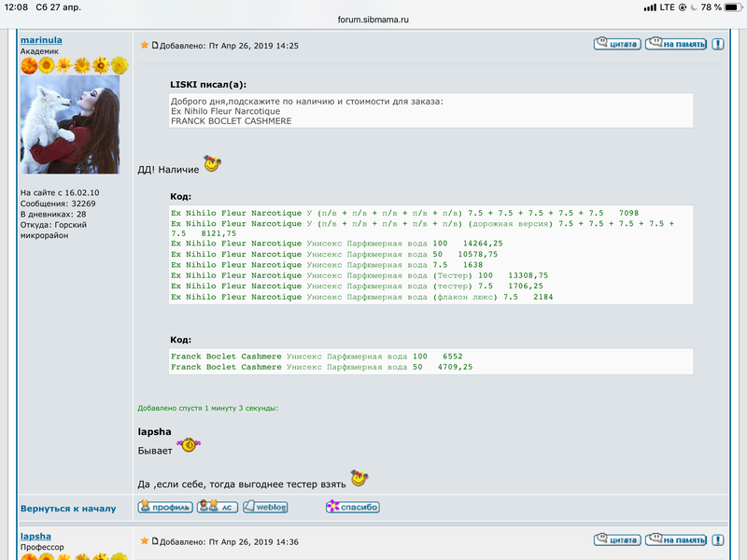Select Fleur Narcotique 50 ml line 10578,75
The width and height of the screenshot is (747, 560).
(334, 254)
